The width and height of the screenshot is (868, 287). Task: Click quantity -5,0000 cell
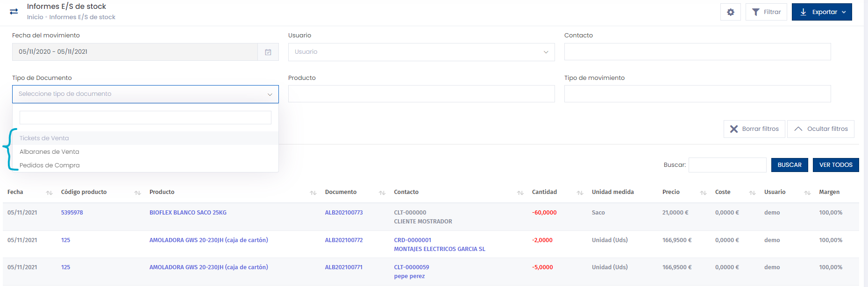542,267
